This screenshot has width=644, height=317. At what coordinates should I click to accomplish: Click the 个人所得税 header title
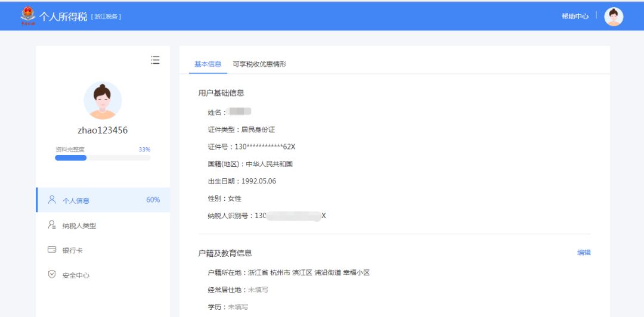point(63,17)
